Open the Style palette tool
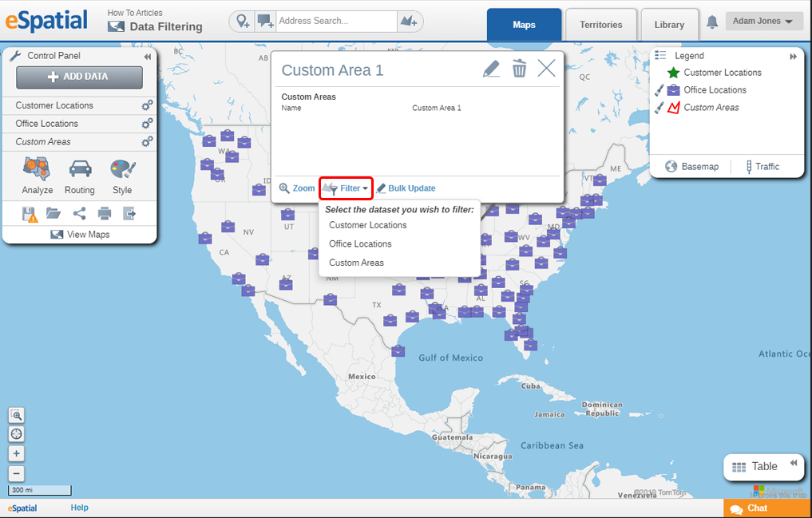812x518 pixels. (x=123, y=176)
